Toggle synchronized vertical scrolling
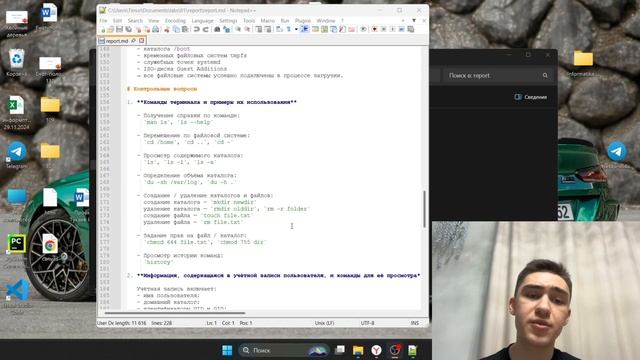This screenshot has width=640, height=360. tap(259, 29)
